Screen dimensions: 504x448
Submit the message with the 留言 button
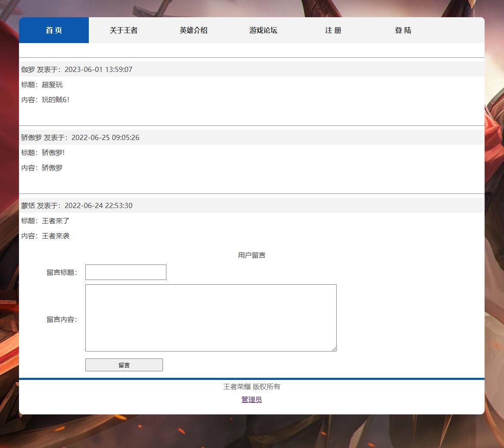click(124, 365)
